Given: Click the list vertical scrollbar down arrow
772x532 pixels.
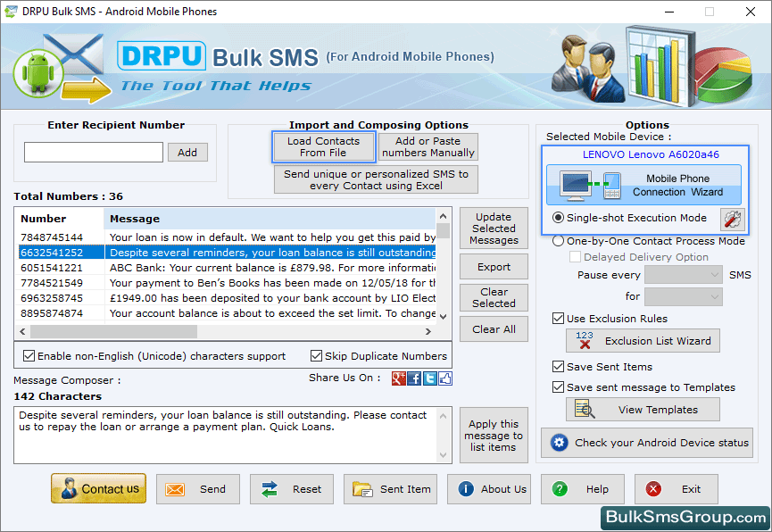Looking at the screenshot, I should pos(443,317).
